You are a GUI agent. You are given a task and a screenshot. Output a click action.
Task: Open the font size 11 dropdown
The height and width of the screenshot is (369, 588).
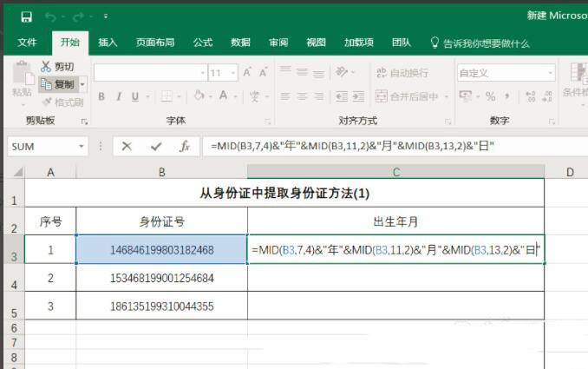[233, 73]
